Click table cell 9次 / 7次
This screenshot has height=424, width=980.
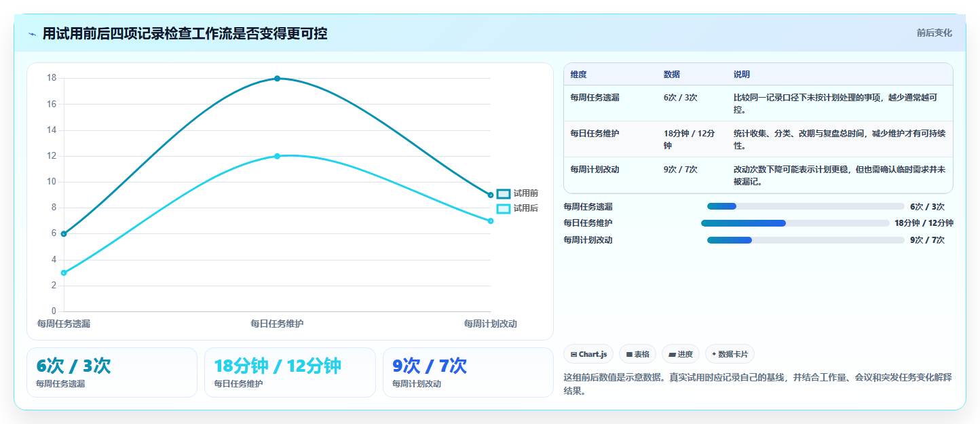coord(681,169)
